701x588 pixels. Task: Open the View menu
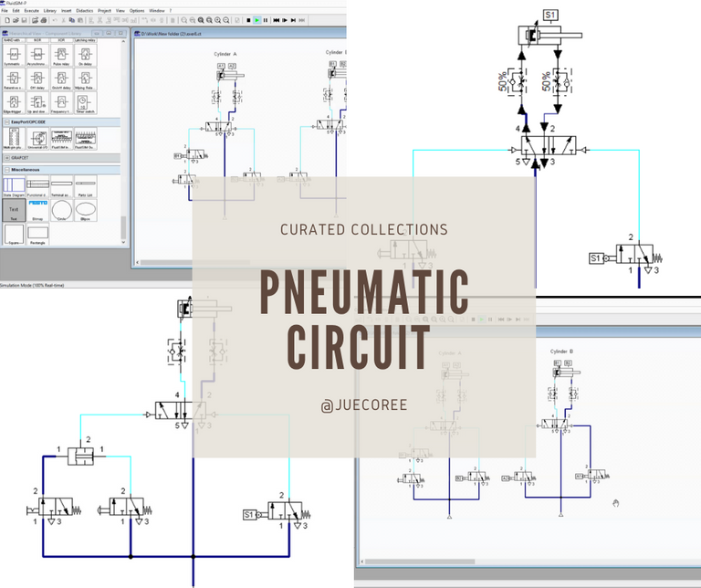120,10
